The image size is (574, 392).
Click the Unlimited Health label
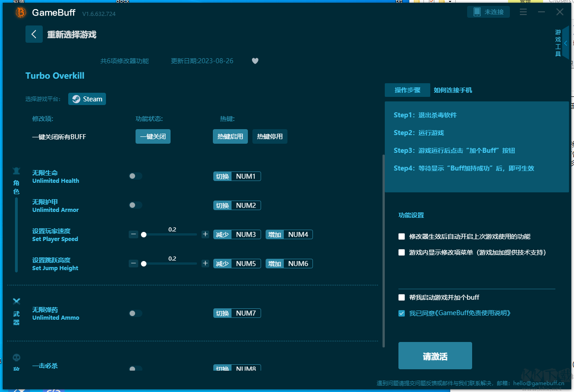tap(55, 181)
